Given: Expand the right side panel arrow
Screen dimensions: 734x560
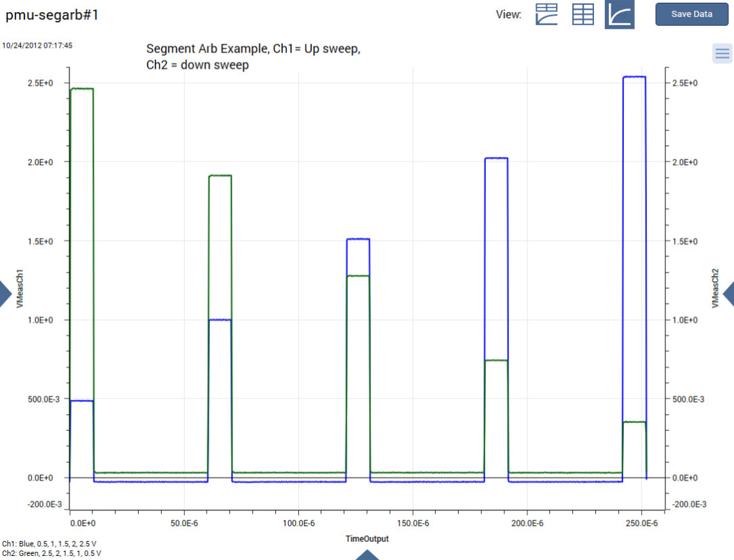Looking at the screenshot, I should pos(729,294).
